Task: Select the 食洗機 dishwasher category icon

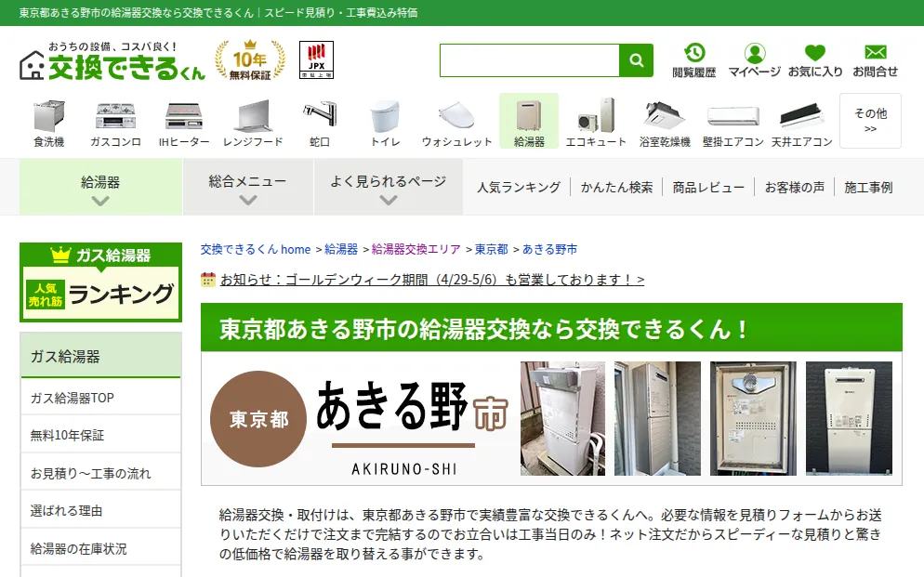Action: (x=49, y=122)
